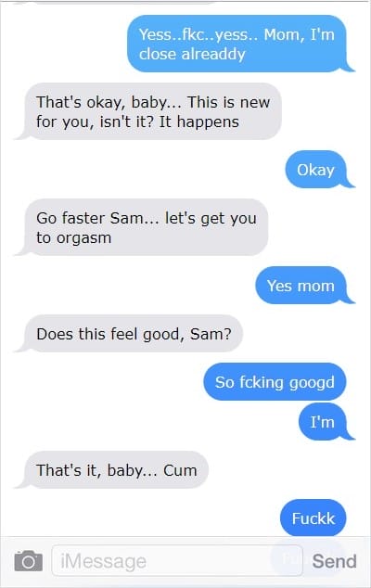Click the "iMessage" placeholder text
Screen dimensions: 371x588
click(x=104, y=561)
